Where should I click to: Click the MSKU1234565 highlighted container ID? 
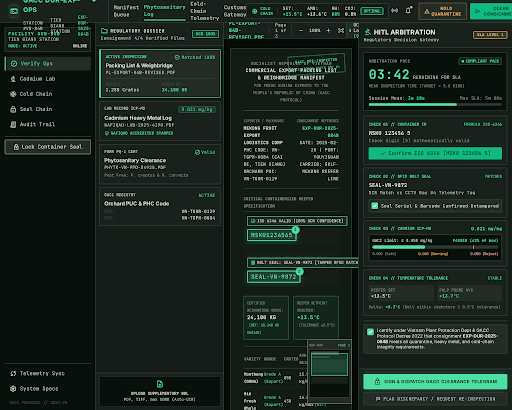pyautogui.click(x=272, y=235)
